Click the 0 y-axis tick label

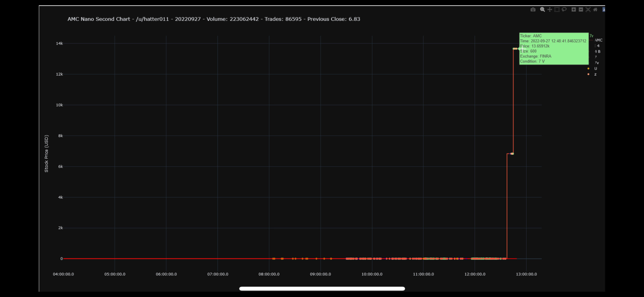[x=62, y=259]
